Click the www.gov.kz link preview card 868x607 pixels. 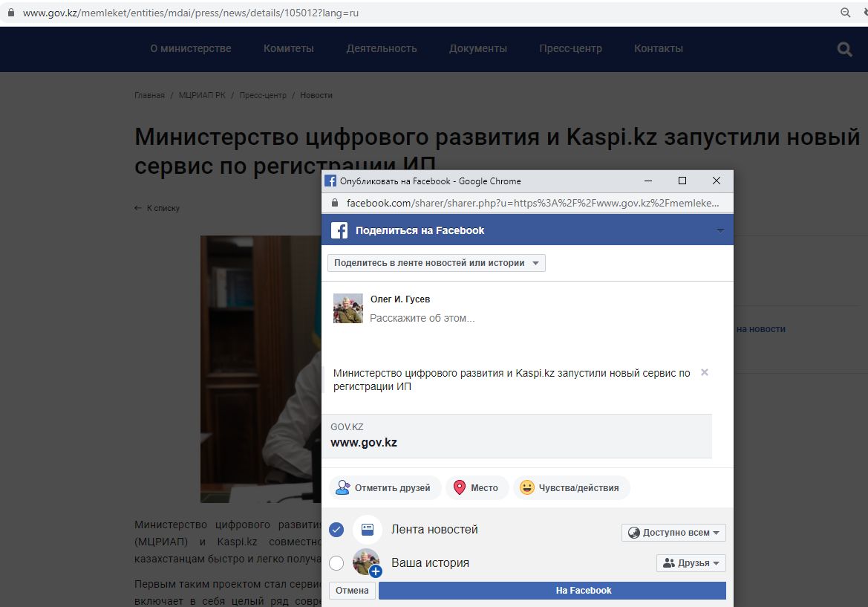[517, 436]
